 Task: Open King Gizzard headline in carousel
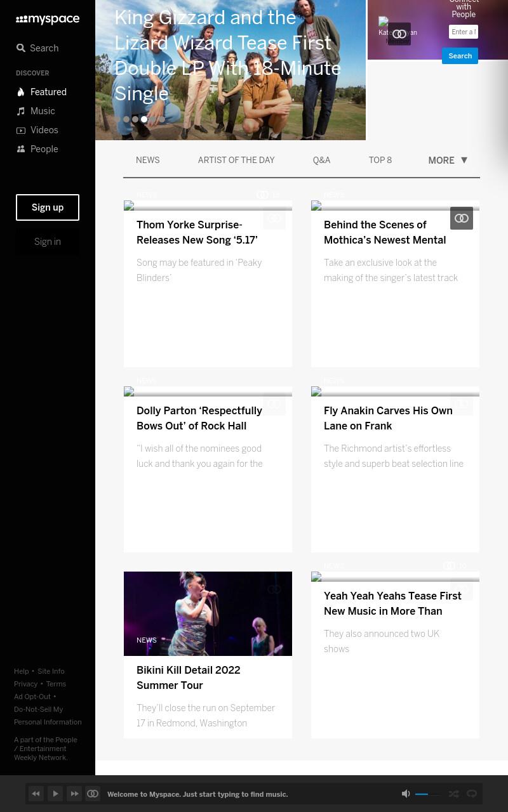(x=227, y=55)
